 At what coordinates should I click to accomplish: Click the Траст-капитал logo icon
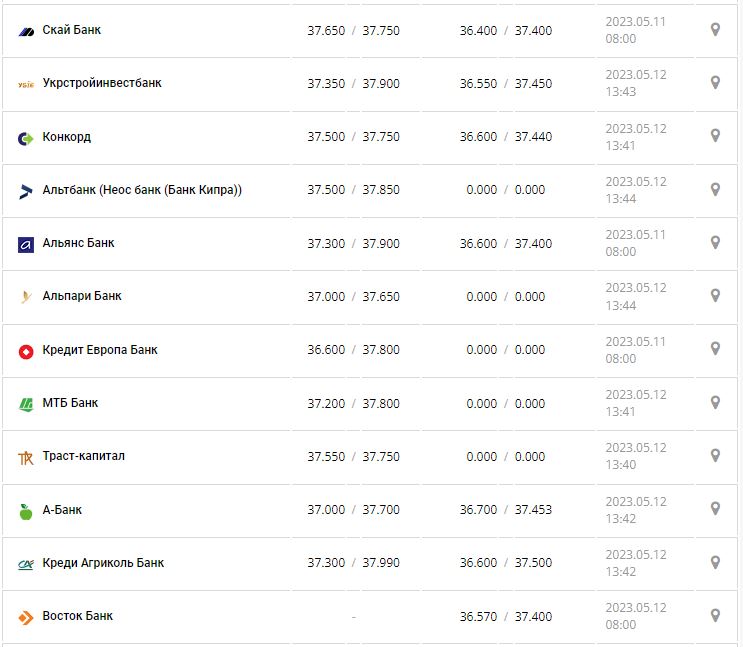point(26,457)
